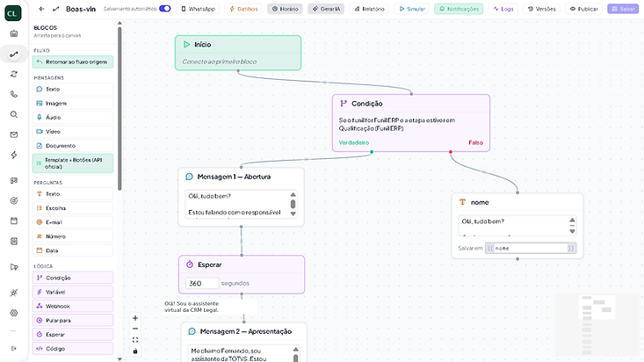Open the sync arrows sidebar icon

[14, 74]
